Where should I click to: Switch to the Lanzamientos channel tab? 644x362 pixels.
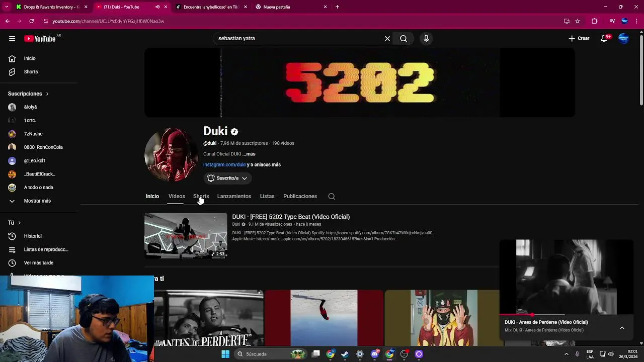coord(234,197)
